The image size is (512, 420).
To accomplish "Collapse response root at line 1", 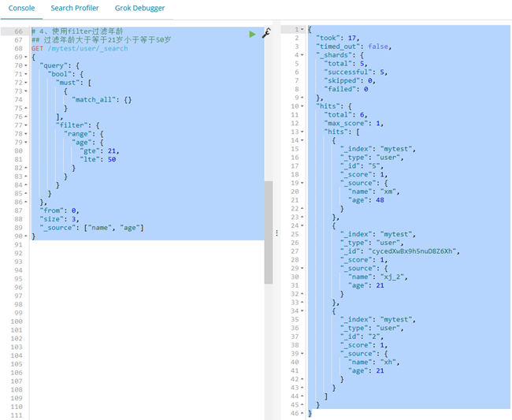I will [302, 29].
